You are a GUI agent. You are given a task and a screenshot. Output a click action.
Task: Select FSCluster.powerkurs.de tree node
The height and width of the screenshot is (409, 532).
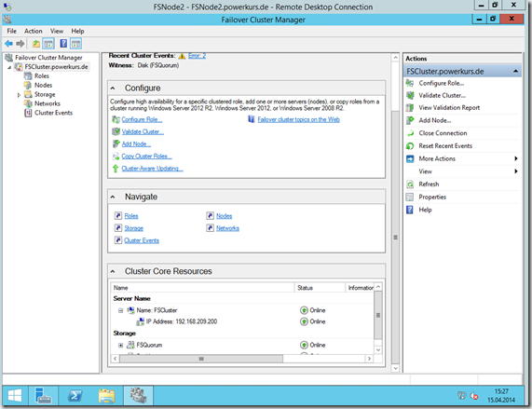[x=56, y=67]
